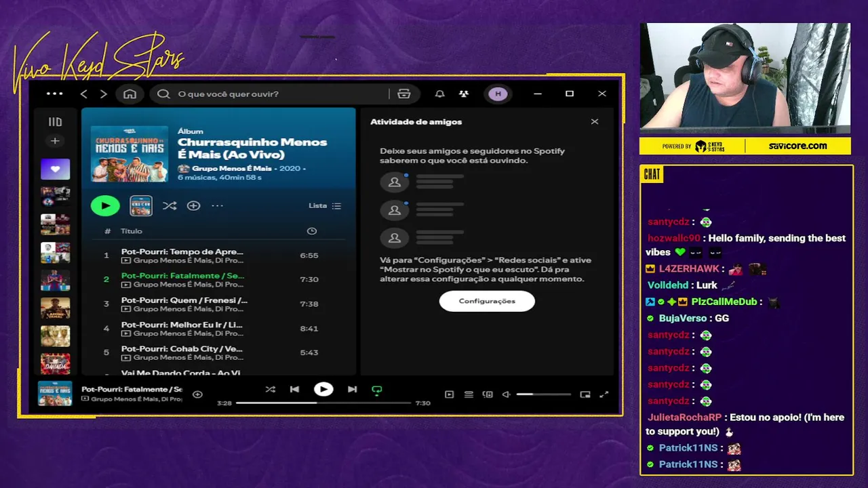Change view mode via 'Lista' dropdown
The image size is (868, 488).
pyautogui.click(x=325, y=205)
